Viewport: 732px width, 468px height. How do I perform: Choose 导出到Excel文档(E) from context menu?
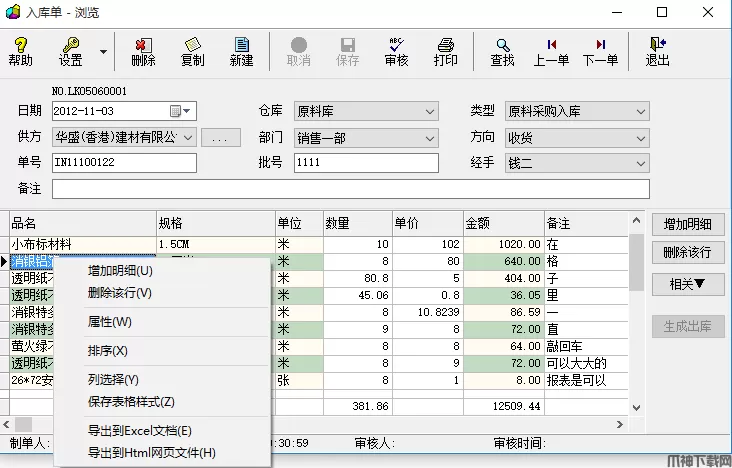point(139,431)
